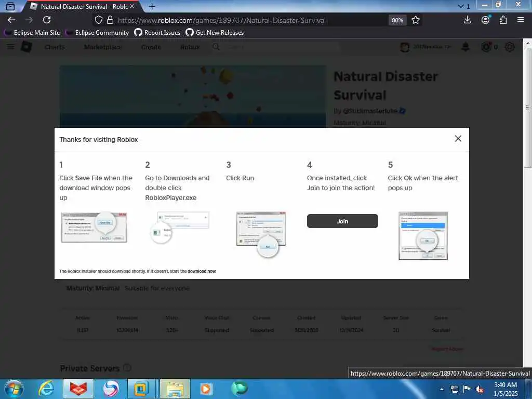Viewport: 532px width, 399px height.
Task: Open the browser downloads panel
Action: coord(467,20)
